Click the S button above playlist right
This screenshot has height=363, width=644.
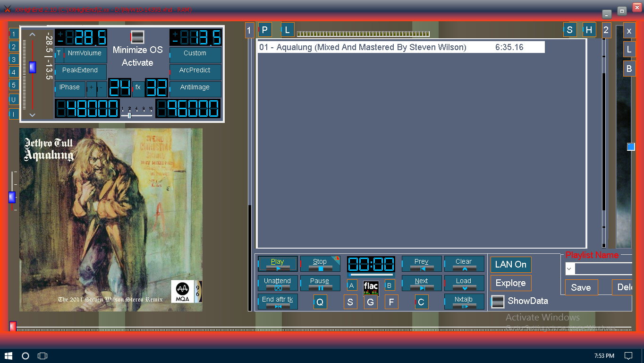click(570, 30)
